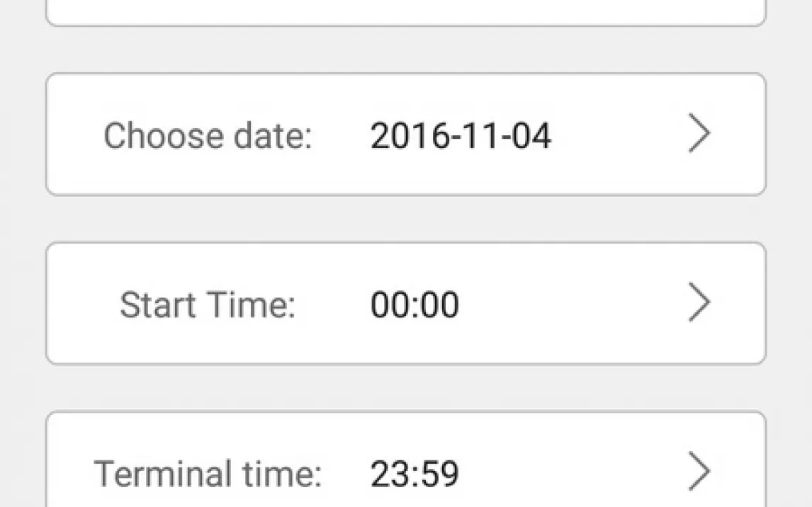The image size is (812, 507).
Task: Click the partially visible card at top
Action: coord(405,11)
